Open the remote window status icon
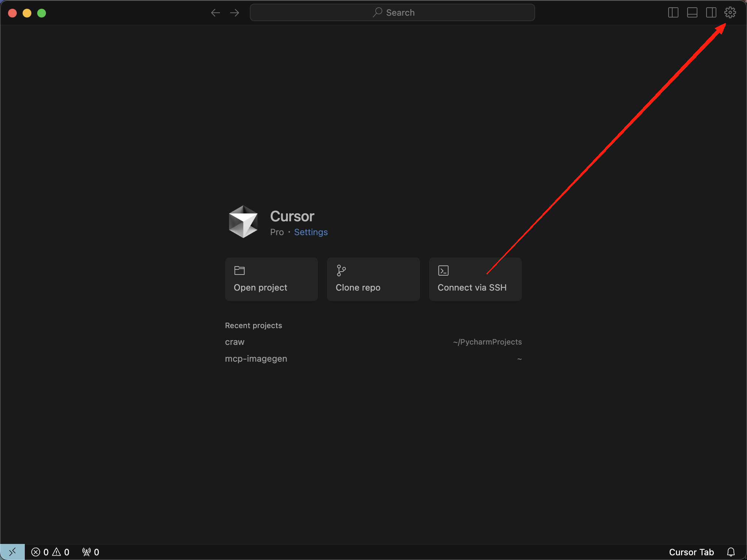747x560 pixels. coord(12,552)
